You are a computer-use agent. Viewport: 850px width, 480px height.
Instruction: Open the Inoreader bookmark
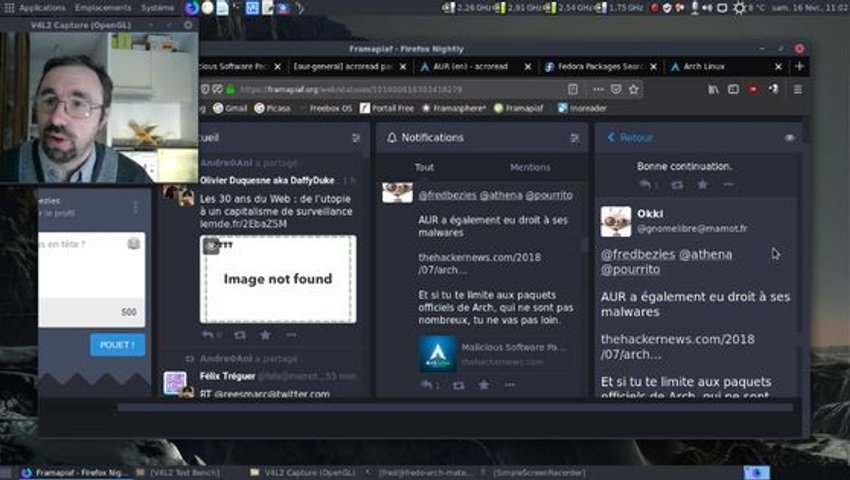582,108
